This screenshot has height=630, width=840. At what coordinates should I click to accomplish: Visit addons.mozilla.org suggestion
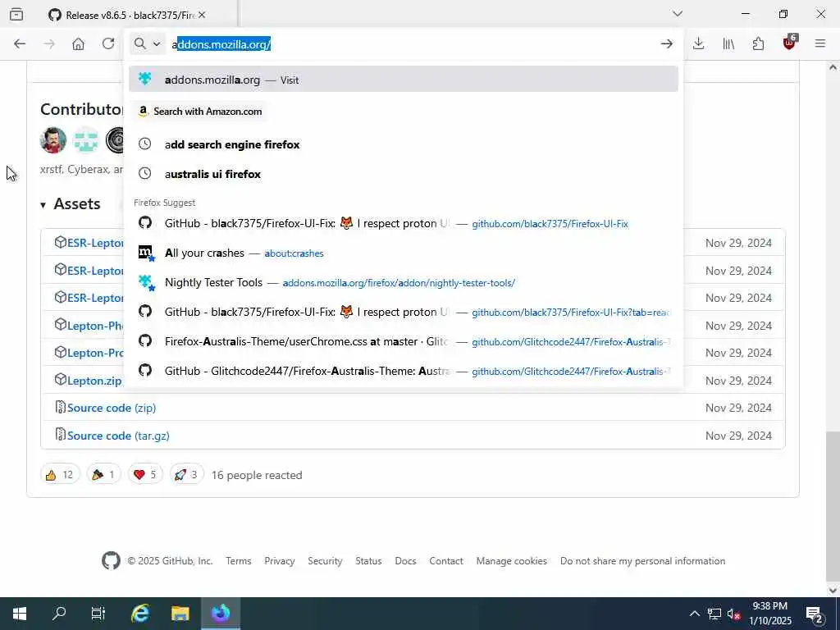[404, 80]
